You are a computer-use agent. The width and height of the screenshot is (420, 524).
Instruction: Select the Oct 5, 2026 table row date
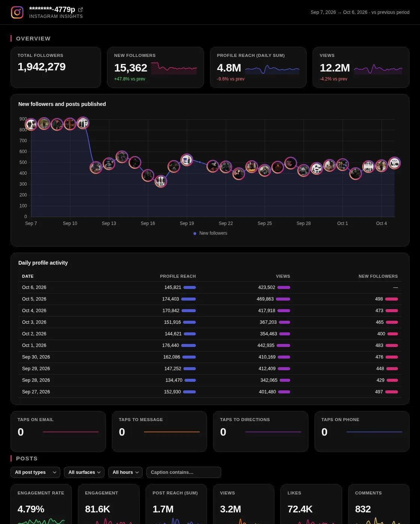(34, 299)
